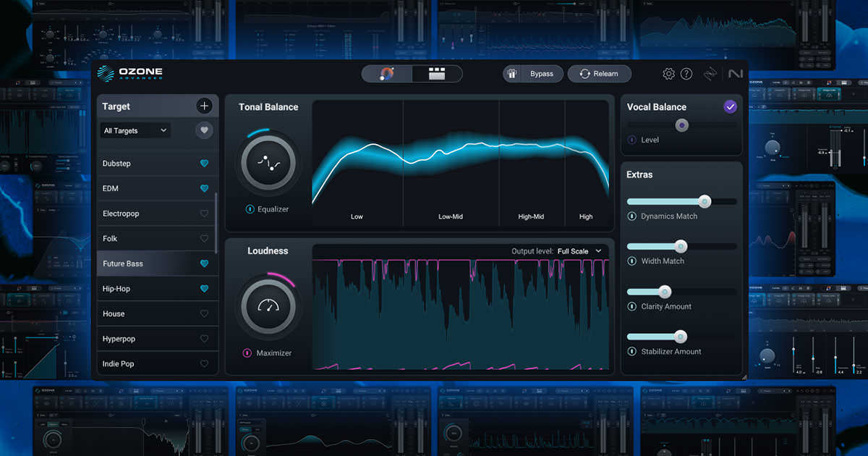Click the Width Match slider handle
Image resolution: width=868 pixels, height=456 pixels.
(x=680, y=246)
